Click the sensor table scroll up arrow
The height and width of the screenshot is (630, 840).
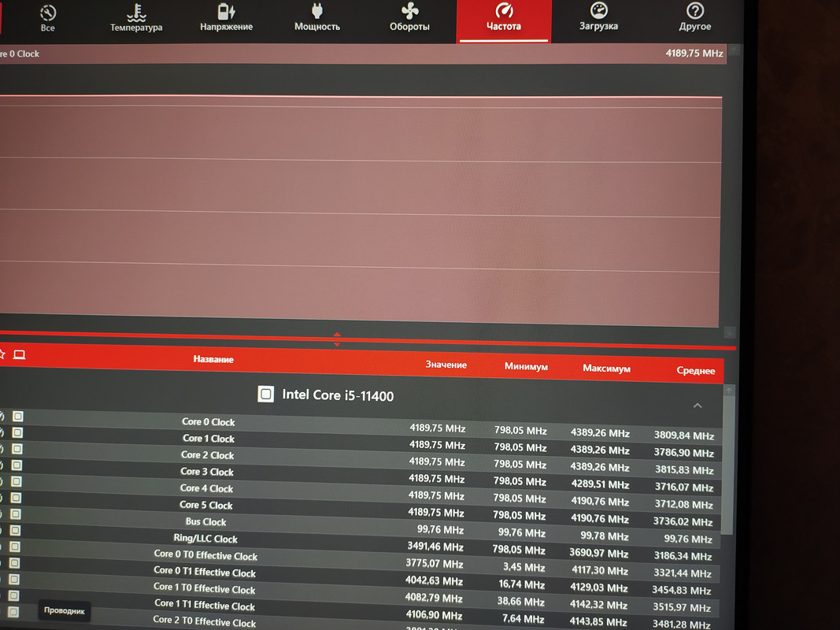coord(728,391)
